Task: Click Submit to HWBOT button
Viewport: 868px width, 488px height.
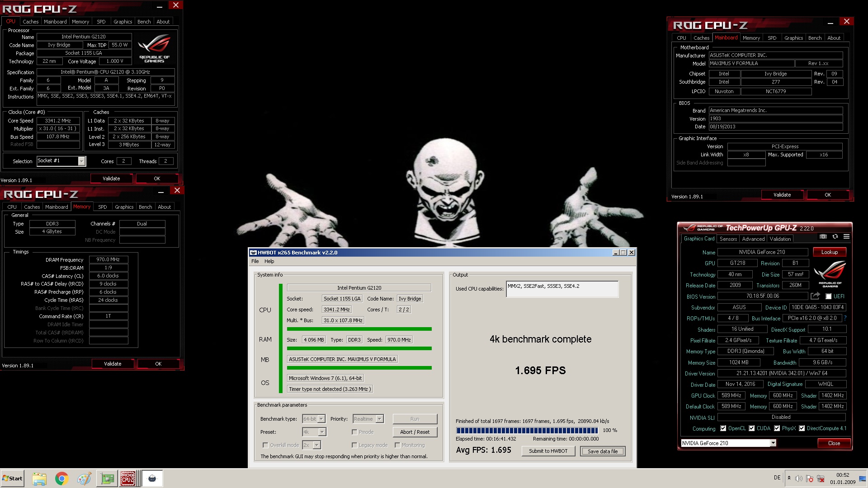Action: coord(548,451)
